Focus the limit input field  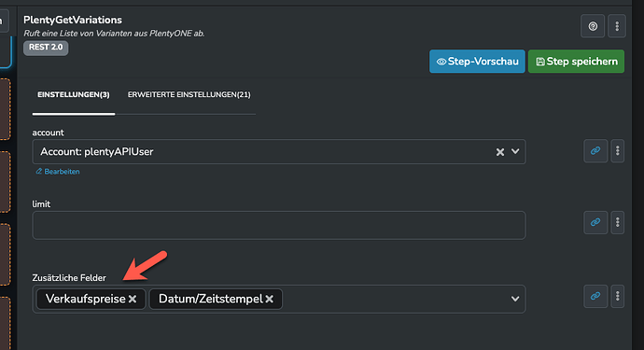279,225
